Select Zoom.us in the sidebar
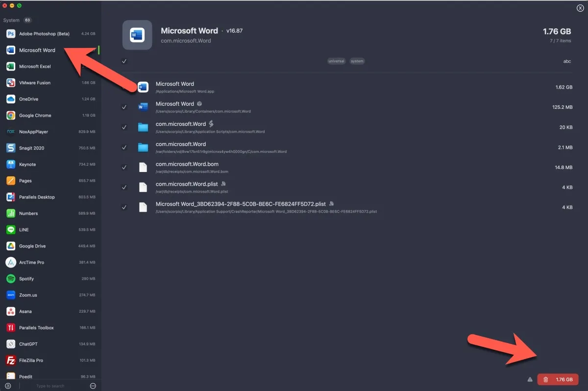588x391 pixels. coord(50,295)
